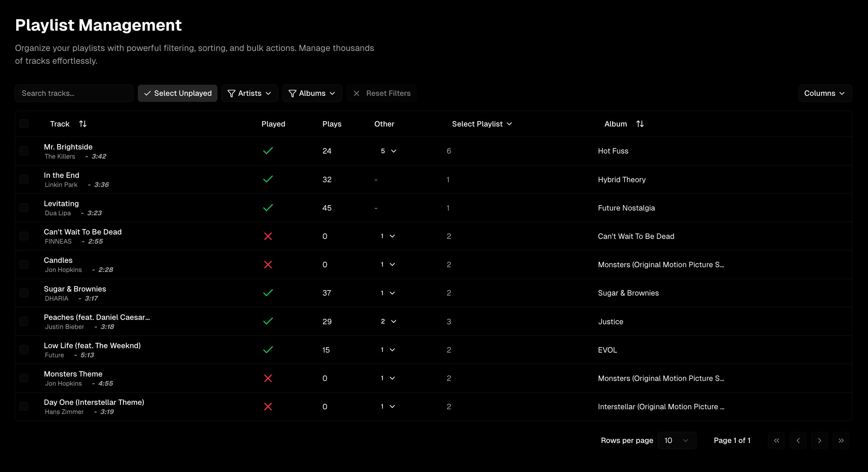The height and width of the screenshot is (472, 868).
Task: Click the Select Unplayed button
Action: (x=178, y=93)
